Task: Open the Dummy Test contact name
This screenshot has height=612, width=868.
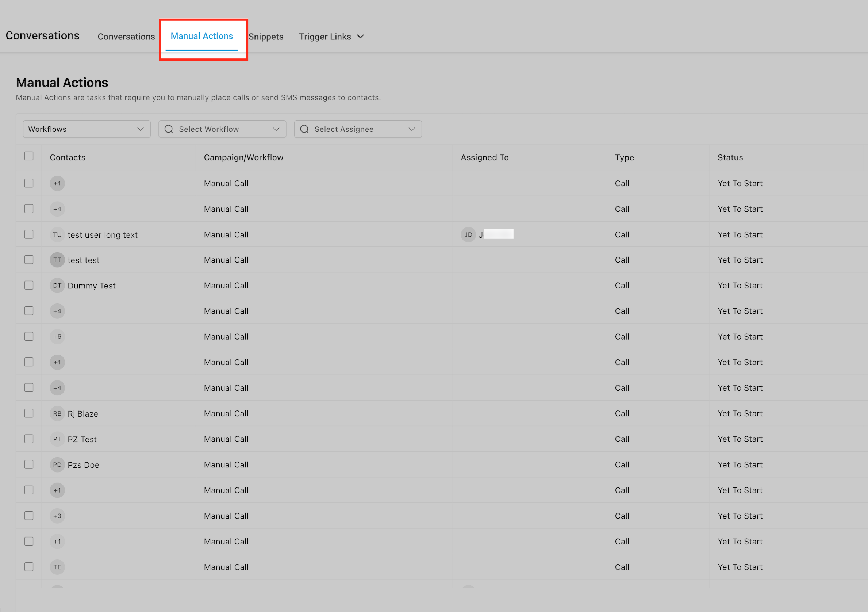Action: click(x=92, y=286)
